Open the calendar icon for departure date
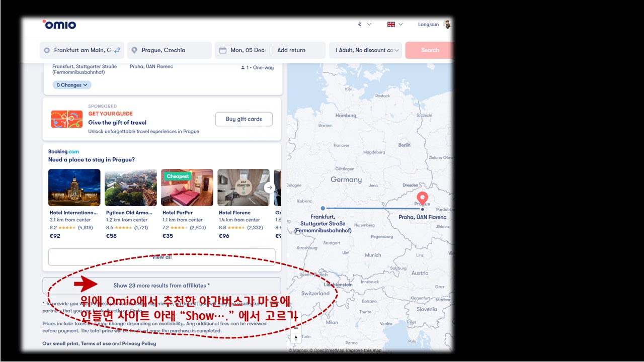Image resolution: width=644 pixels, height=362 pixels. tap(223, 50)
